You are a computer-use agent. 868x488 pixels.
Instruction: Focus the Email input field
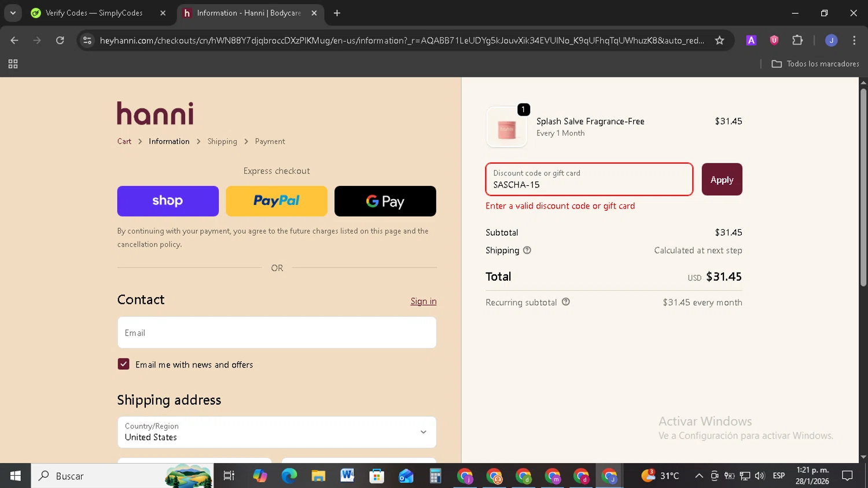pyautogui.click(x=277, y=333)
